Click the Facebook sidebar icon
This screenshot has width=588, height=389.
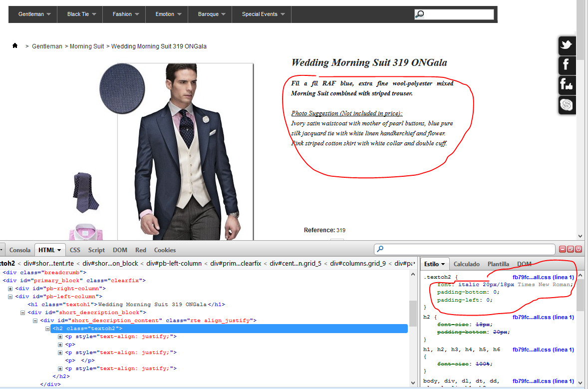(566, 65)
